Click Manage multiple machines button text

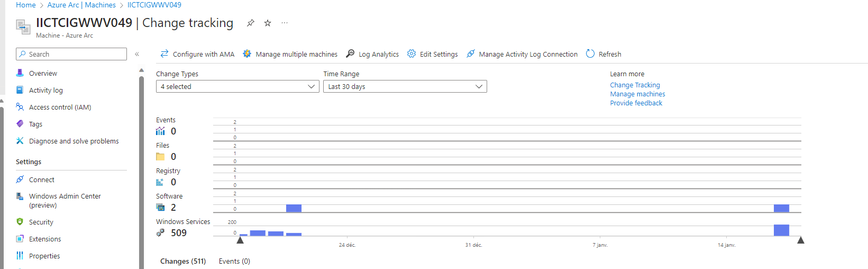click(x=296, y=54)
